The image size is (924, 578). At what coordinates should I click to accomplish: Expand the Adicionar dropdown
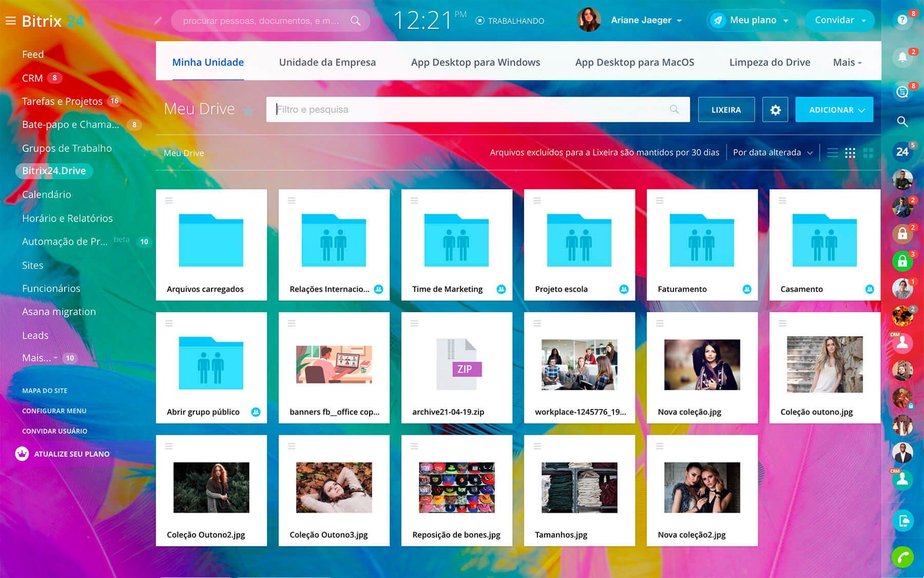[x=834, y=110]
